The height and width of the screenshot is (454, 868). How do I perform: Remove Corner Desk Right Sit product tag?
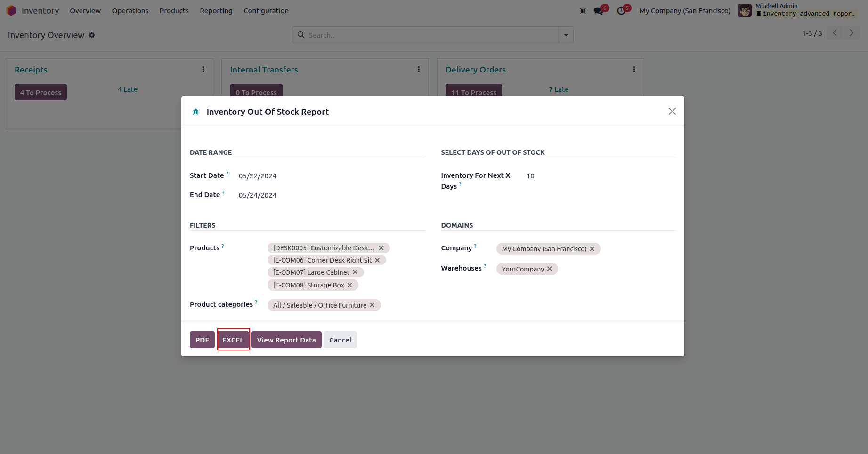pos(377,260)
